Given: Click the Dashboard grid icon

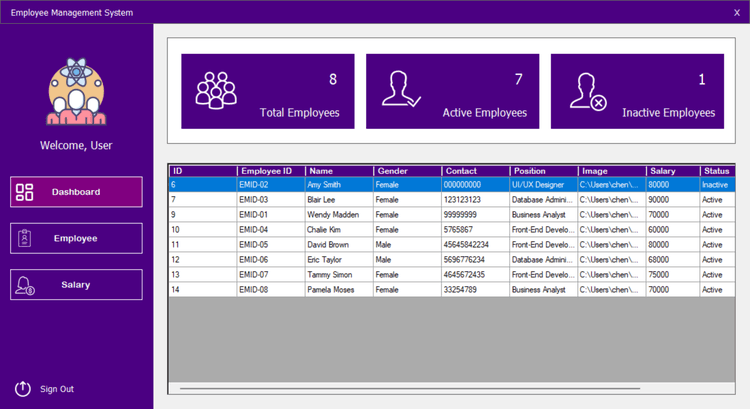Looking at the screenshot, I should [x=25, y=192].
